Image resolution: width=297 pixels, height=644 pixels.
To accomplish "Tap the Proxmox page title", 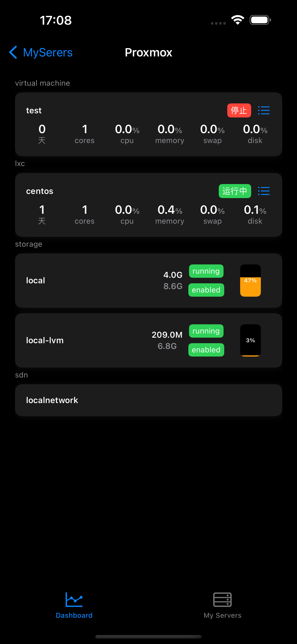I will 148,53.
